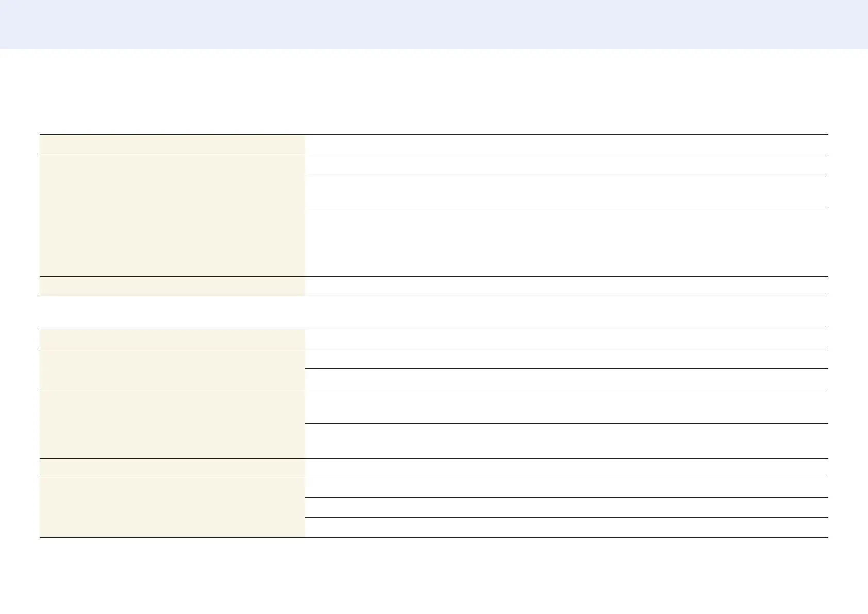The width and height of the screenshot is (868, 614).
Task: Select the third beige cell of the lower table
Action: [172, 423]
